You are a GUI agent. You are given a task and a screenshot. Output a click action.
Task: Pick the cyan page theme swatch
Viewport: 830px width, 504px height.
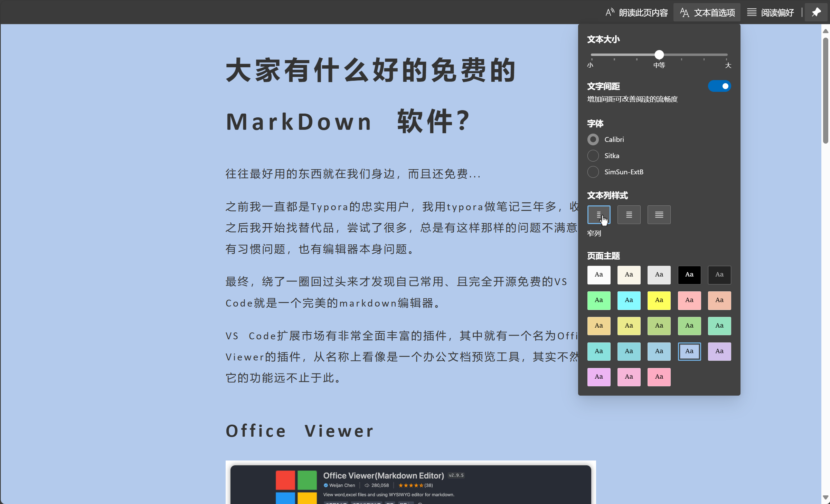629,300
